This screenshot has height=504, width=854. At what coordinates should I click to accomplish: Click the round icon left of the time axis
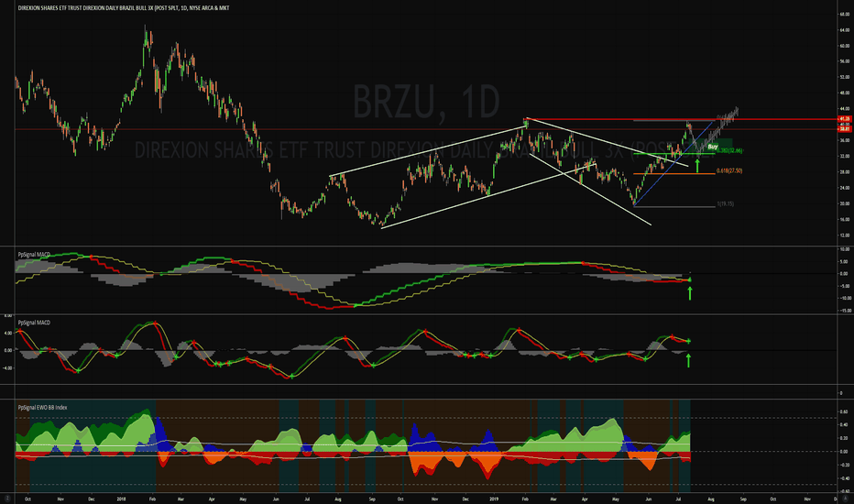point(7,499)
